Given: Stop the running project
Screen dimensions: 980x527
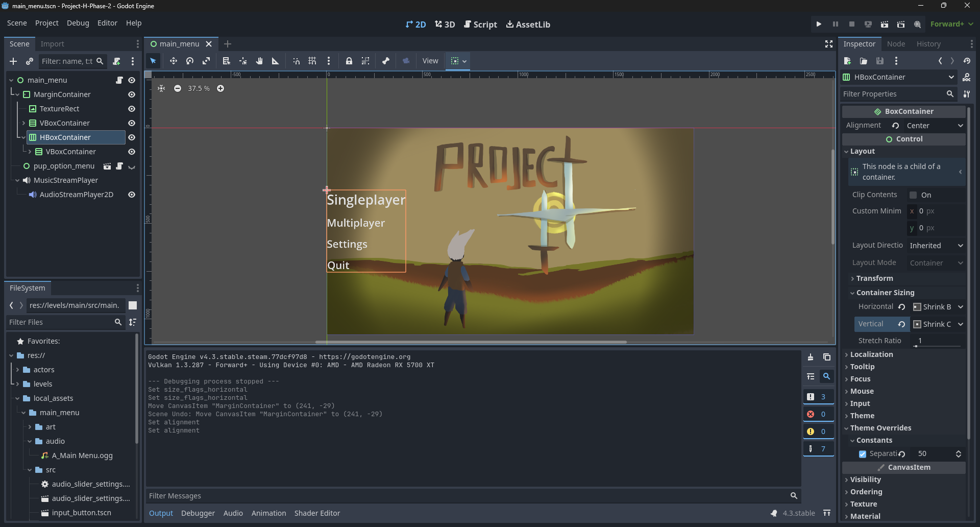Looking at the screenshot, I should 852,24.
